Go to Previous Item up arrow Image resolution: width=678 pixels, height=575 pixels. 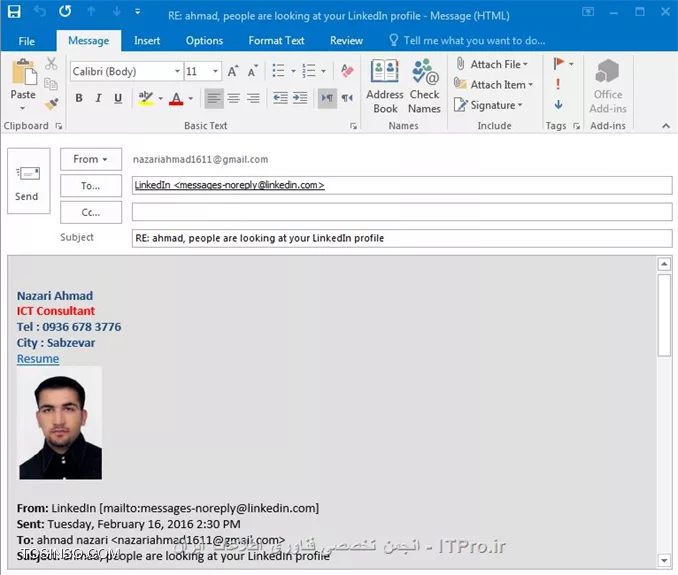91,11
